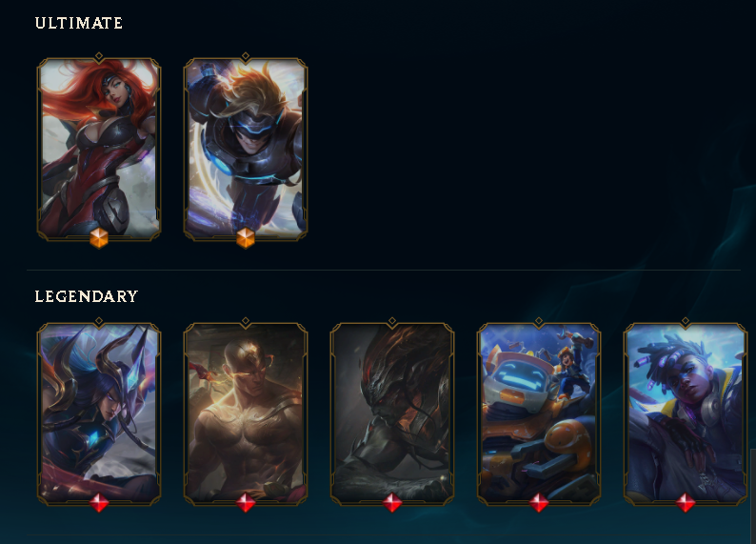The width and height of the screenshot is (756, 544).
Task: Click the red gem under Nightbringer Yasuo card
Action: point(392,502)
